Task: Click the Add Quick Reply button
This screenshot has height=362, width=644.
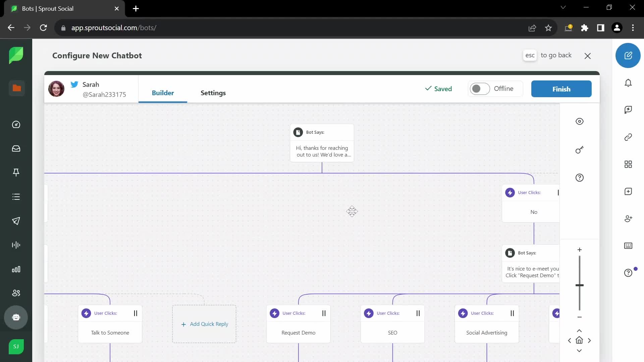Action: point(204,324)
